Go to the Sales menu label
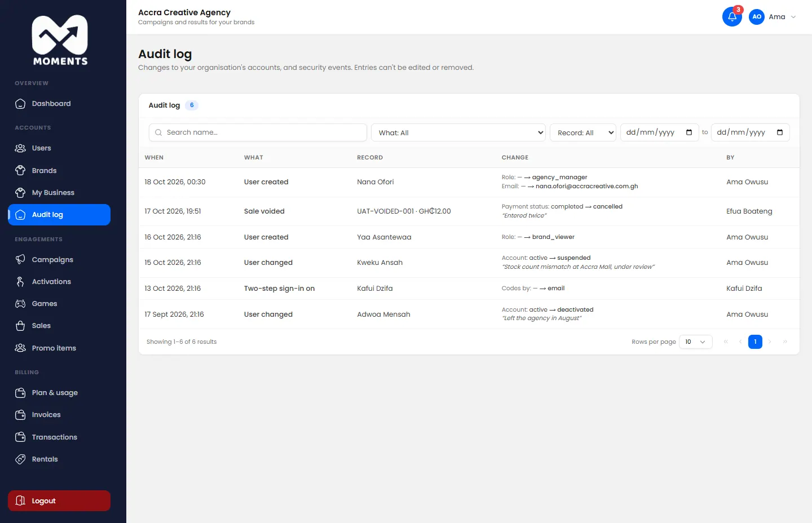This screenshot has width=812, height=523. click(41, 326)
